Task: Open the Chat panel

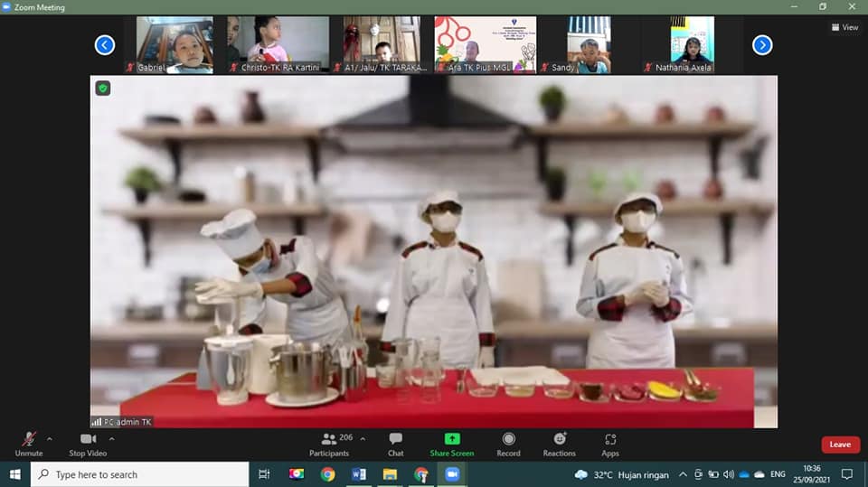Action: pyautogui.click(x=395, y=443)
